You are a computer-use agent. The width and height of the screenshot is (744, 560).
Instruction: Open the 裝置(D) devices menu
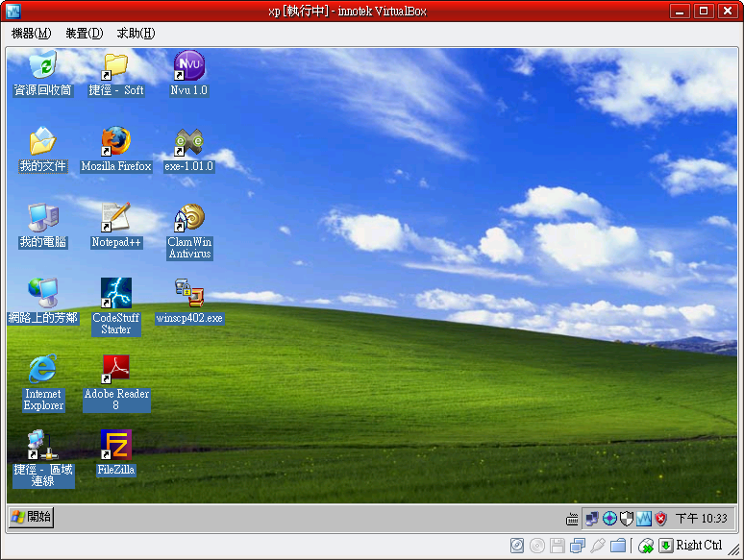pos(84,34)
